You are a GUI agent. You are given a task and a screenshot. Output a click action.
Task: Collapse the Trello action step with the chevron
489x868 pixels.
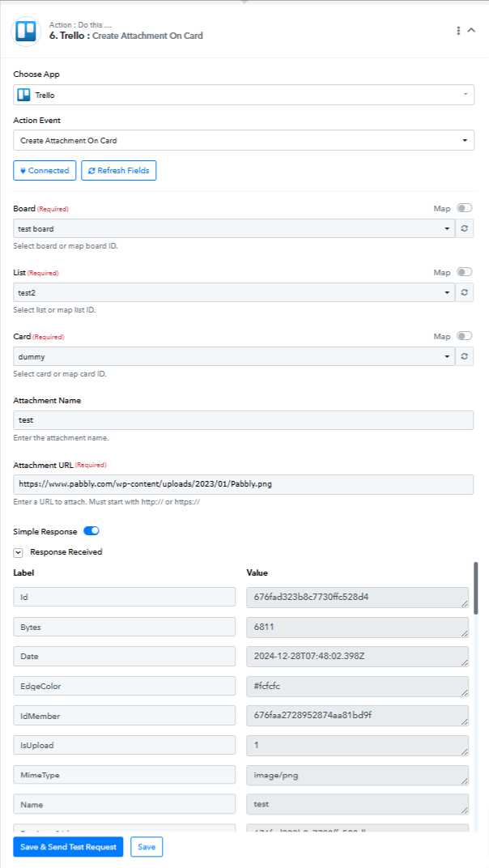[472, 31]
